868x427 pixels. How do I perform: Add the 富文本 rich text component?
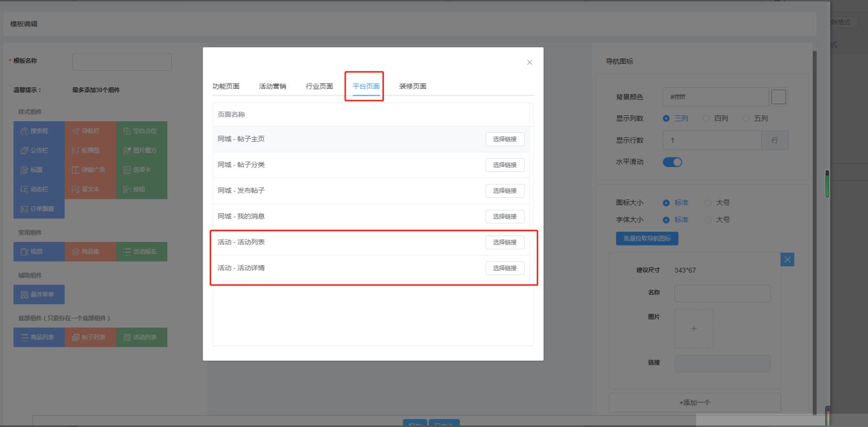point(90,189)
